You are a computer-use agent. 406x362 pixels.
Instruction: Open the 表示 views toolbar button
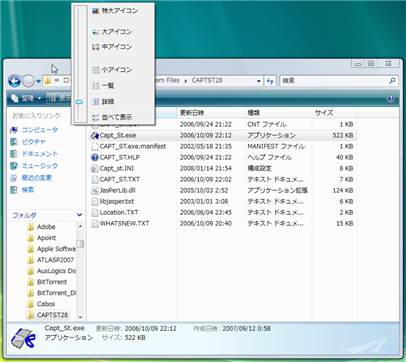(x=59, y=98)
